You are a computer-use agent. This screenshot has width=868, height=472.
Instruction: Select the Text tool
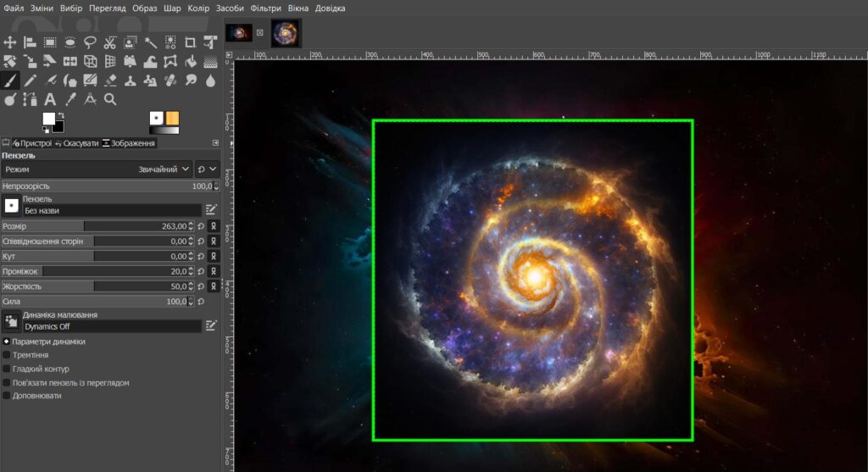(50, 100)
